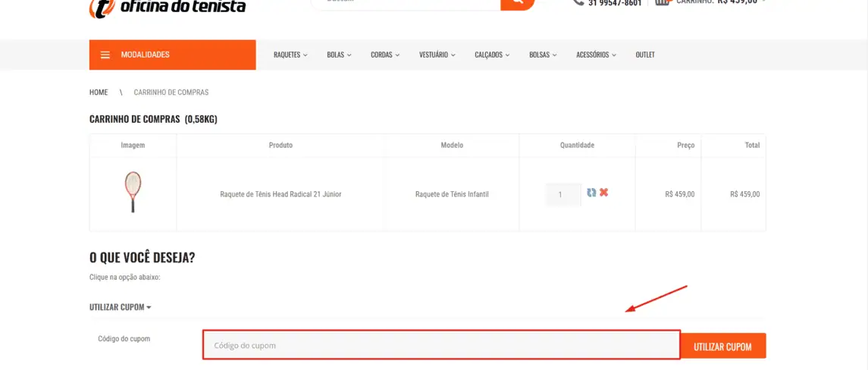This screenshot has width=868, height=370.
Task: Open the cart basket icon
Action: click(x=663, y=2)
